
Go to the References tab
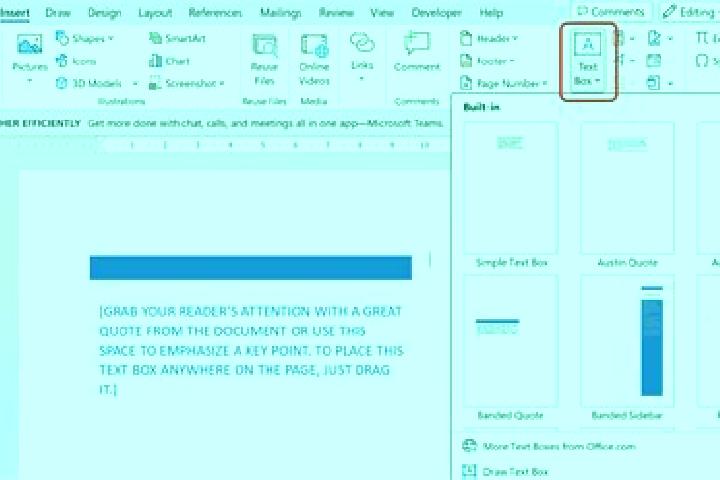pyautogui.click(x=215, y=13)
